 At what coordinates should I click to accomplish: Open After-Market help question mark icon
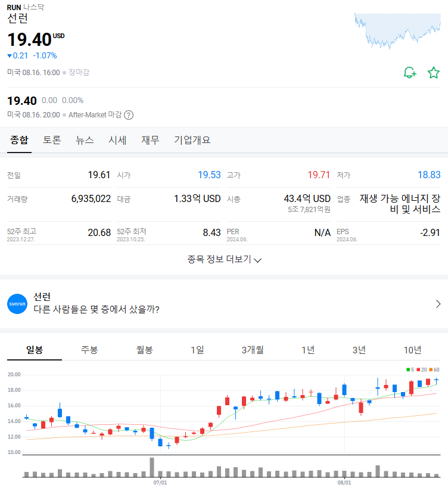(x=129, y=115)
